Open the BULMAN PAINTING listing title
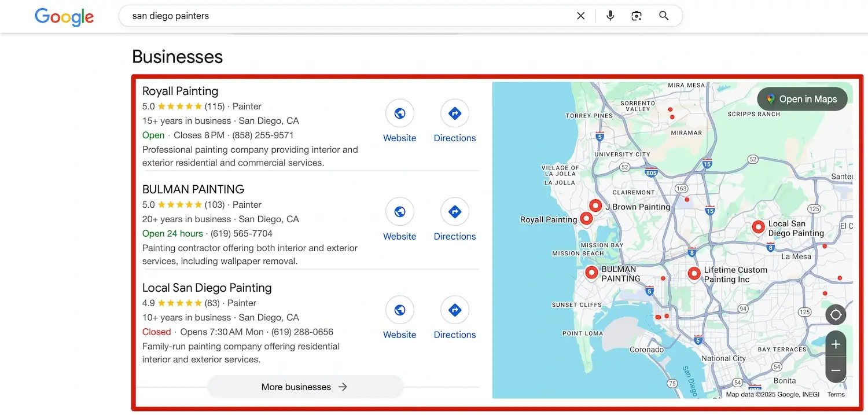Viewport: 868px width, 415px height. pyautogui.click(x=193, y=189)
